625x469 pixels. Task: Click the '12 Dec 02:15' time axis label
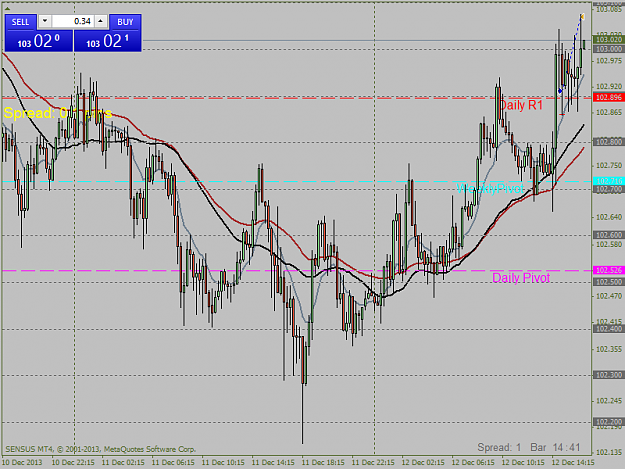pos(423,463)
